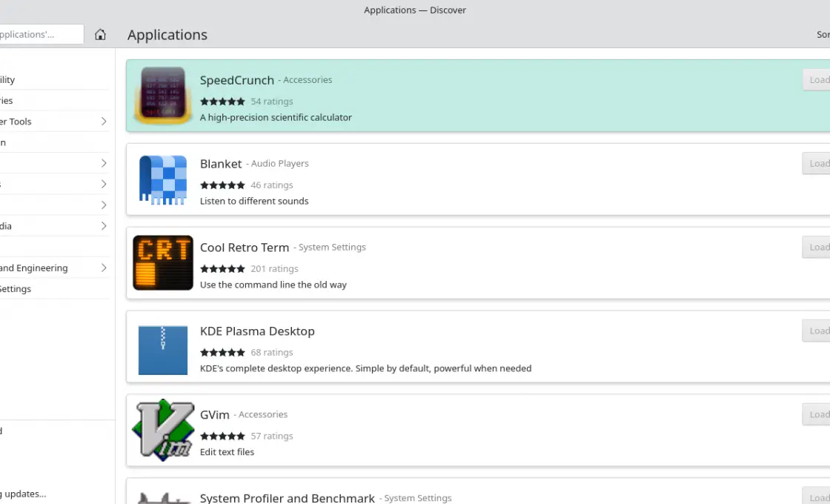Open the 'Settings' sidebar category
Screen dimensions: 830x504
[55, 288]
